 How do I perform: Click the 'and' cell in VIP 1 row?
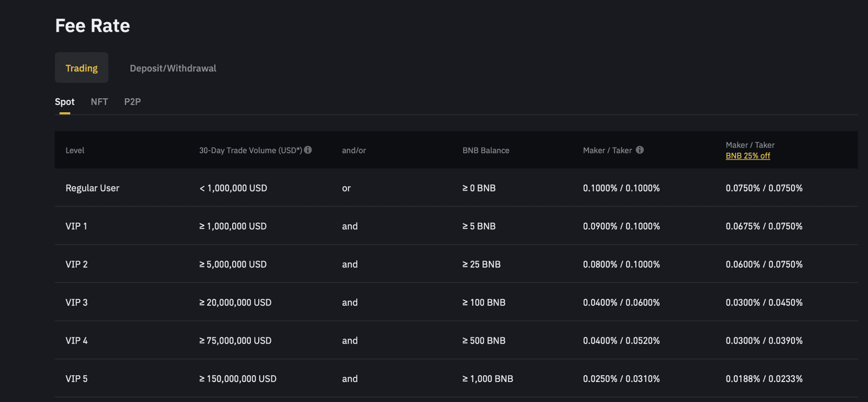tap(350, 226)
